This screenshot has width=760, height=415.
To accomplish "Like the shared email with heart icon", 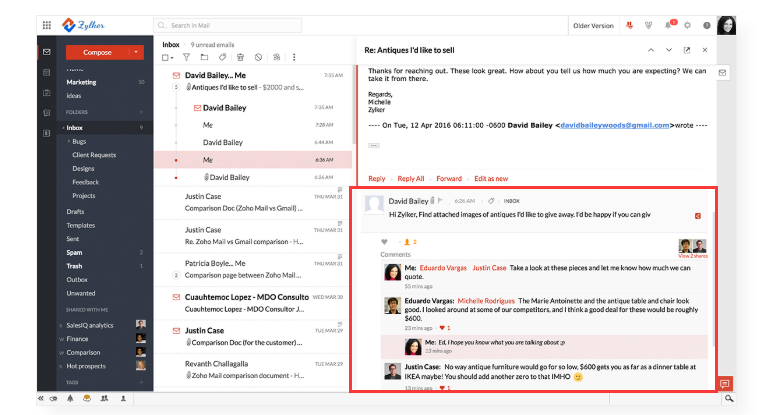I will [385, 242].
